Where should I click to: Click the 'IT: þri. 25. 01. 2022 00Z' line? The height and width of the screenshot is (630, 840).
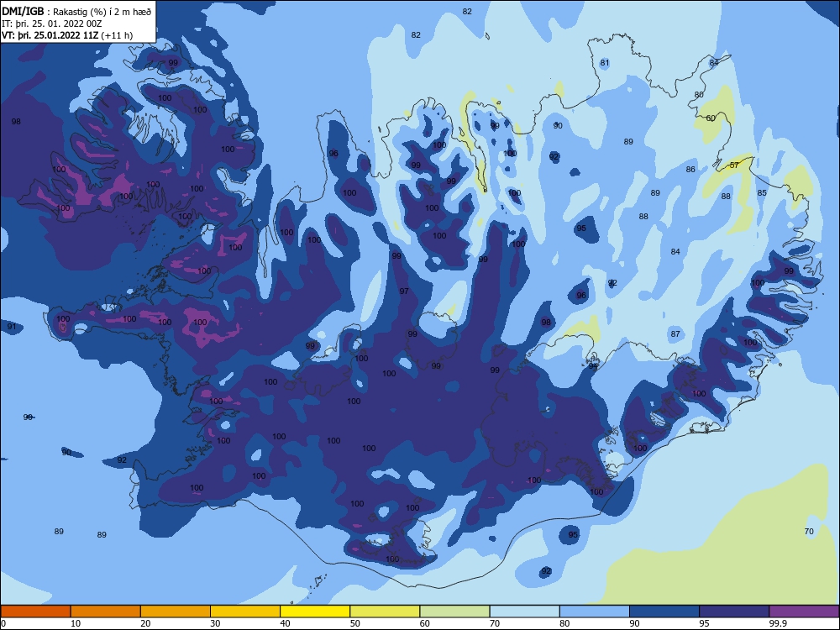tap(51, 24)
